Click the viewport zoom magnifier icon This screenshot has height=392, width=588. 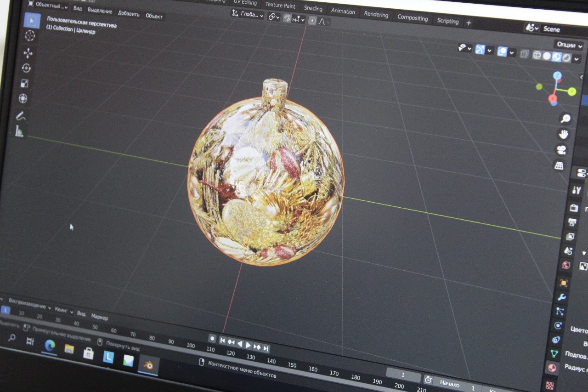tap(565, 119)
